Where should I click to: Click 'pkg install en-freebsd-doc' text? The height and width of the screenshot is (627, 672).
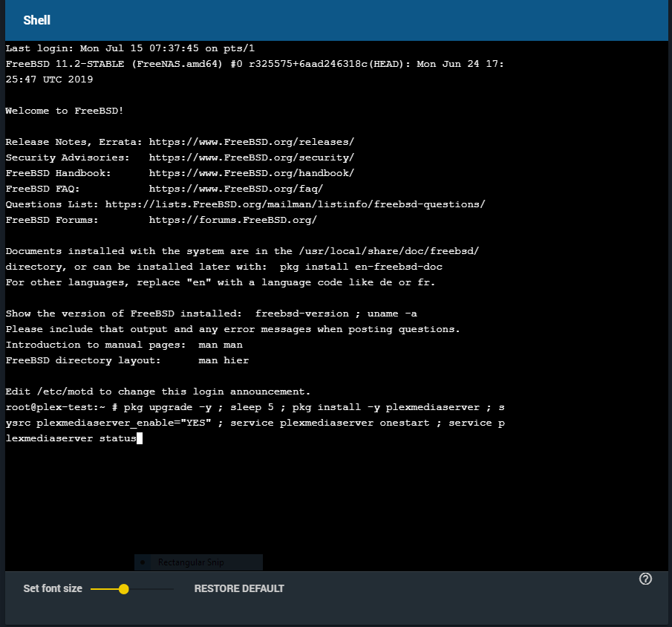pos(361,267)
